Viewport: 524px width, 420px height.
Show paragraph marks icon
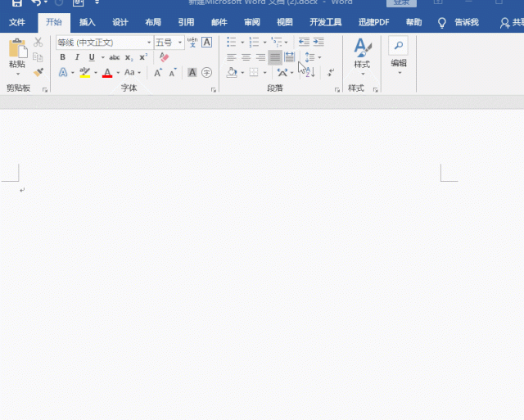tap(331, 72)
